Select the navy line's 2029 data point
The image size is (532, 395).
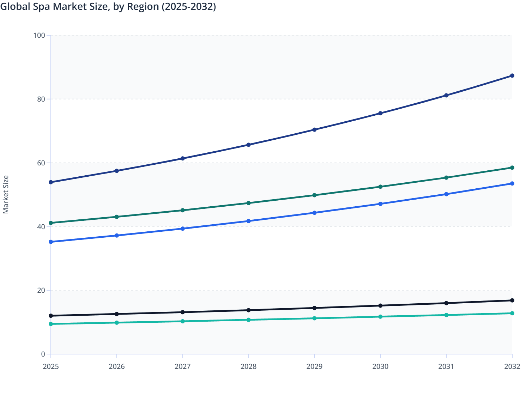click(x=314, y=130)
